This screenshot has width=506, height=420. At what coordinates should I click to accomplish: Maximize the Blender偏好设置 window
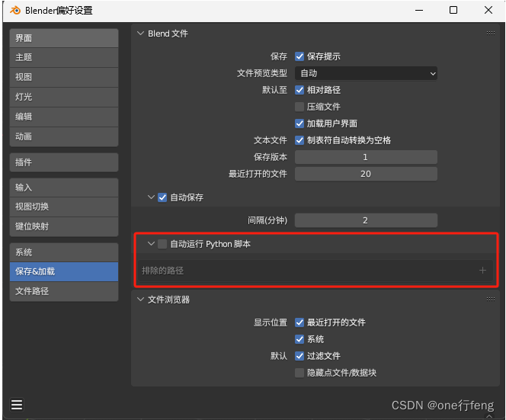pos(453,11)
